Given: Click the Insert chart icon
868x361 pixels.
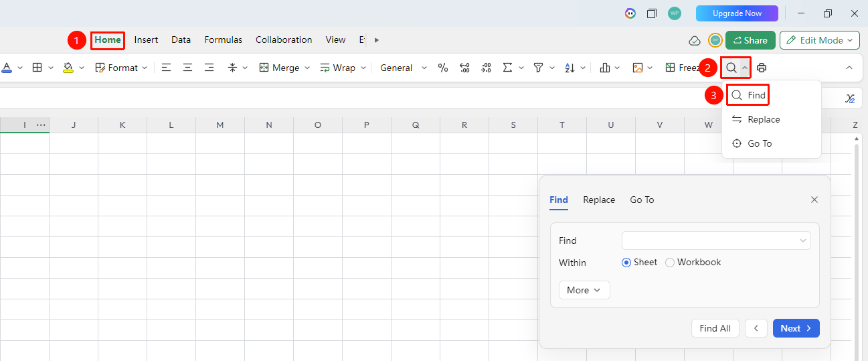Looking at the screenshot, I should tap(605, 68).
